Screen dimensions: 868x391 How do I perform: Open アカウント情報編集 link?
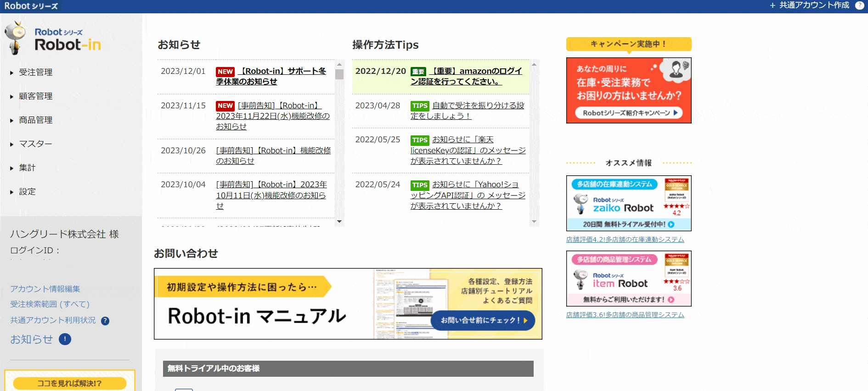(x=45, y=289)
